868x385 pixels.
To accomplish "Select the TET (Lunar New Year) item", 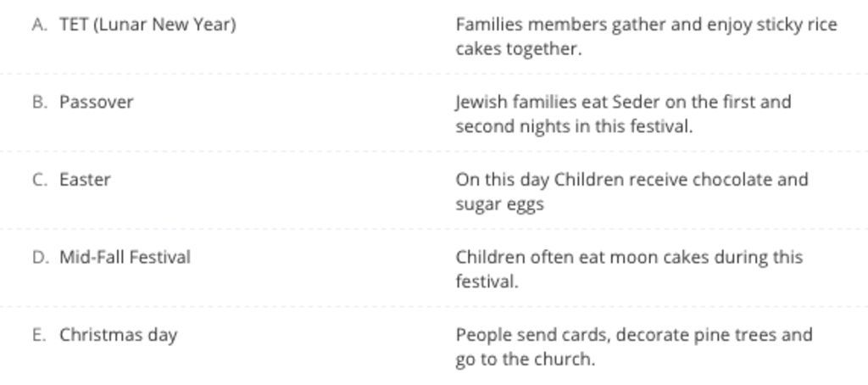I will (x=147, y=25).
